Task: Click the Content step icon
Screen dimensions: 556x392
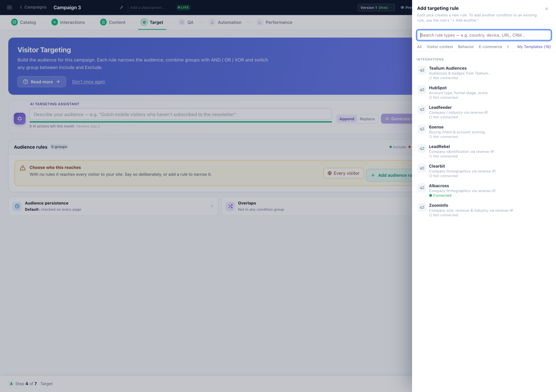Action: point(103,22)
